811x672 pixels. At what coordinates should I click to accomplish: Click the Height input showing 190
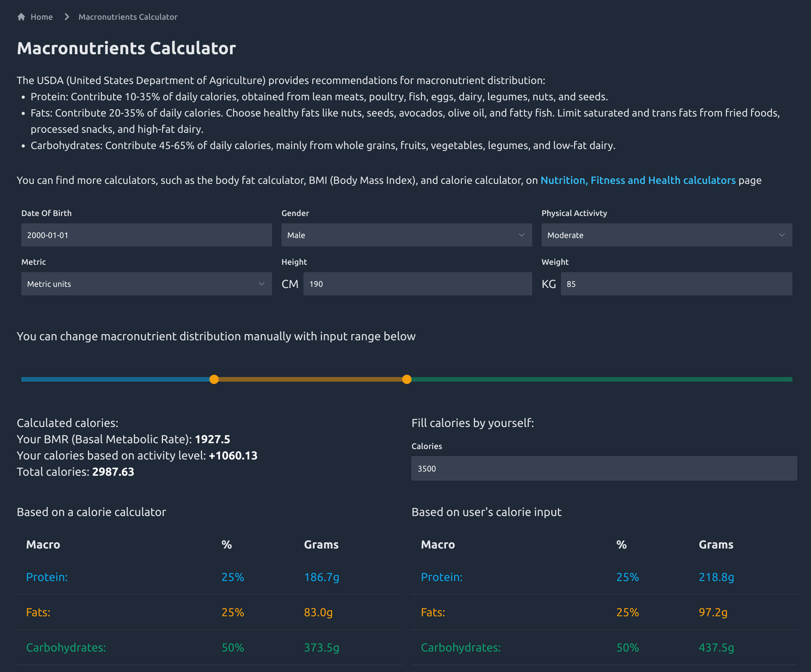coord(418,284)
